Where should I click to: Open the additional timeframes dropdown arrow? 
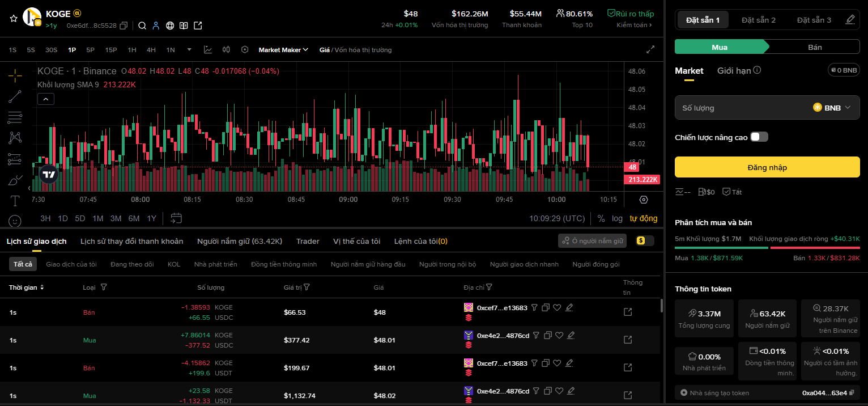click(189, 50)
